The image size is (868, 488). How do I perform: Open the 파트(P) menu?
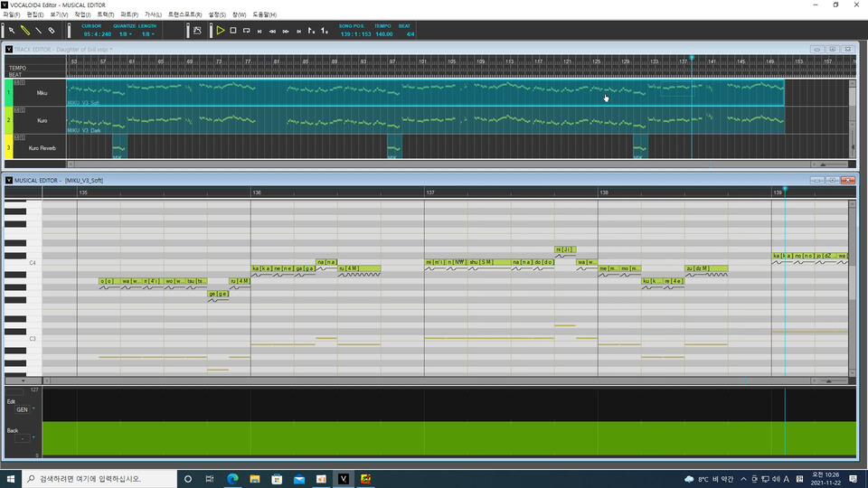(x=129, y=15)
